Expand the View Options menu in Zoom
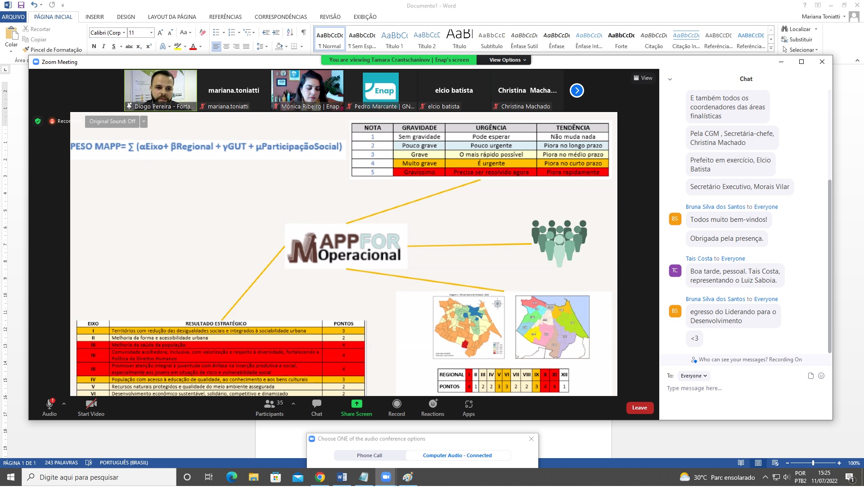The image size is (864, 504). (506, 59)
